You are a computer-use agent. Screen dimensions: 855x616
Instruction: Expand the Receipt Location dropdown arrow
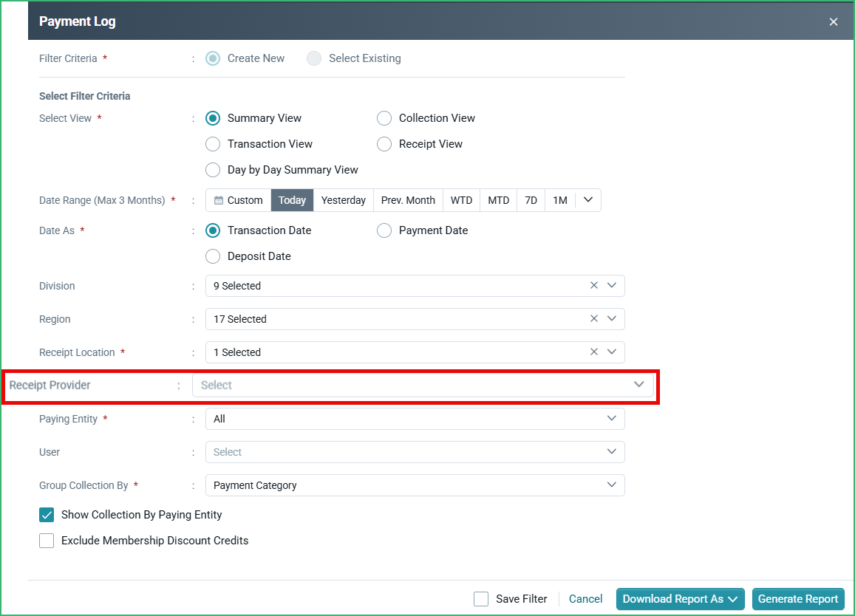pyautogui.click(x=612, y=352)
